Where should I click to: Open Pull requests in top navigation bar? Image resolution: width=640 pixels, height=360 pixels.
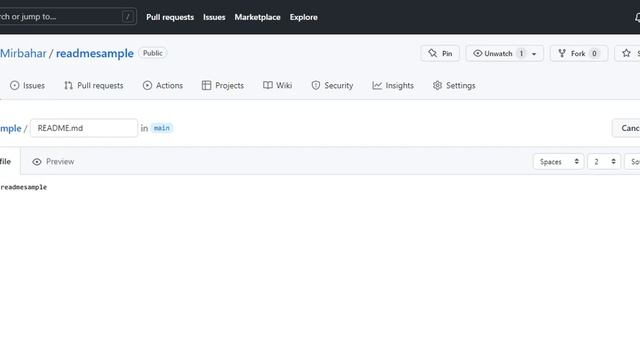tap(170, 17)
